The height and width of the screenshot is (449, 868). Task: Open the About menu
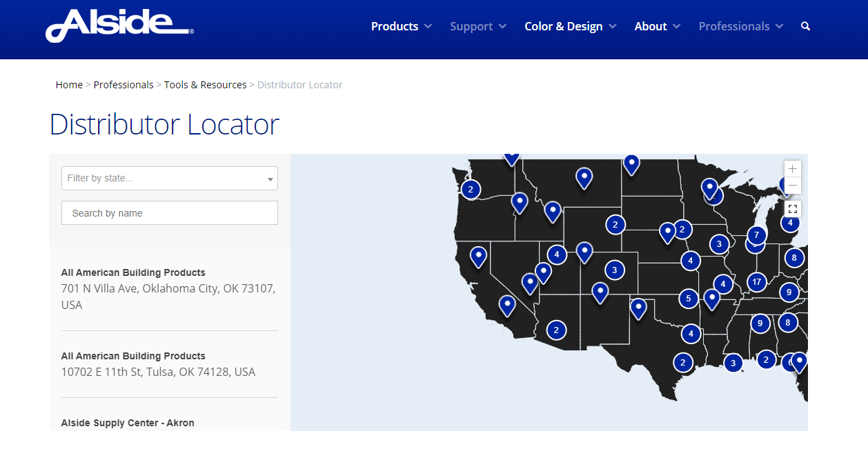pyautogui.click(x=656, y=26)
